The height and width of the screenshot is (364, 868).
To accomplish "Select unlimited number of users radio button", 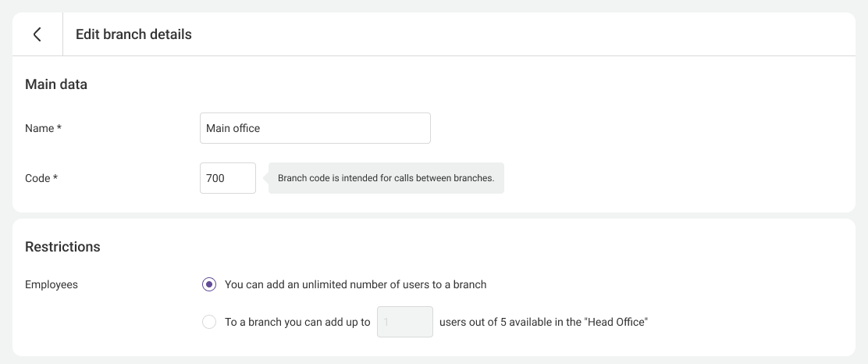I will (x=209, y=285).
